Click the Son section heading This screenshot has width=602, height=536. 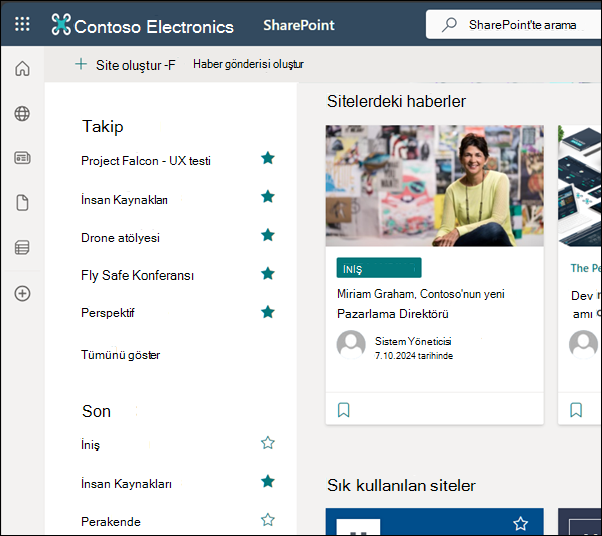pos(96,411)
